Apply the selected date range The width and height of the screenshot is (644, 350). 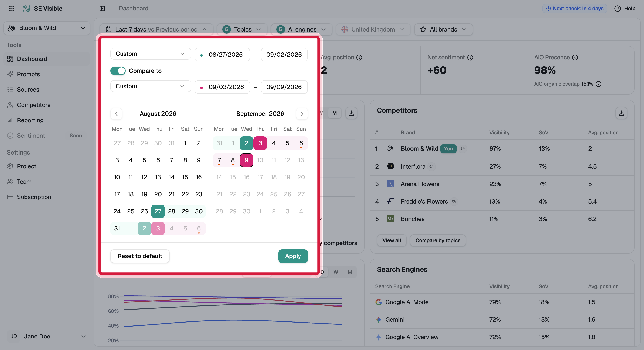293,256
